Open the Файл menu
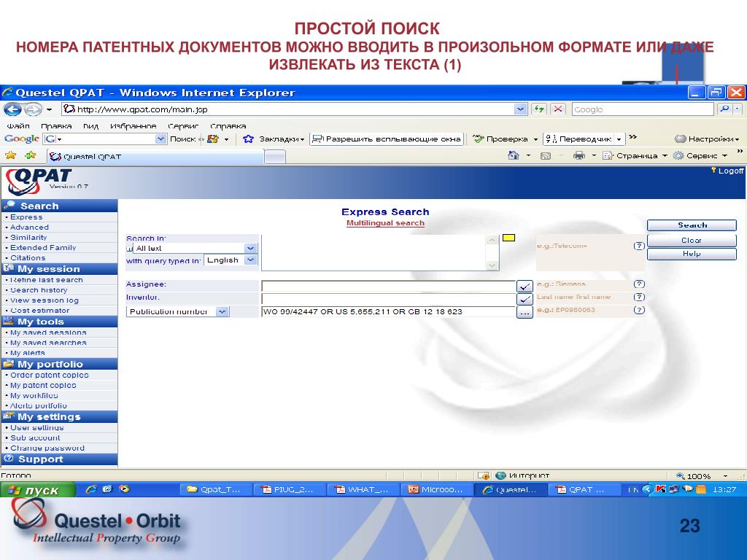Viewport: 747px width, 560px height. click(18, 126)
